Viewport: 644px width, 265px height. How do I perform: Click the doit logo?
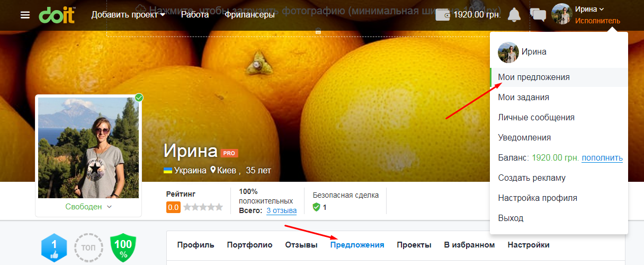[57, 14]
